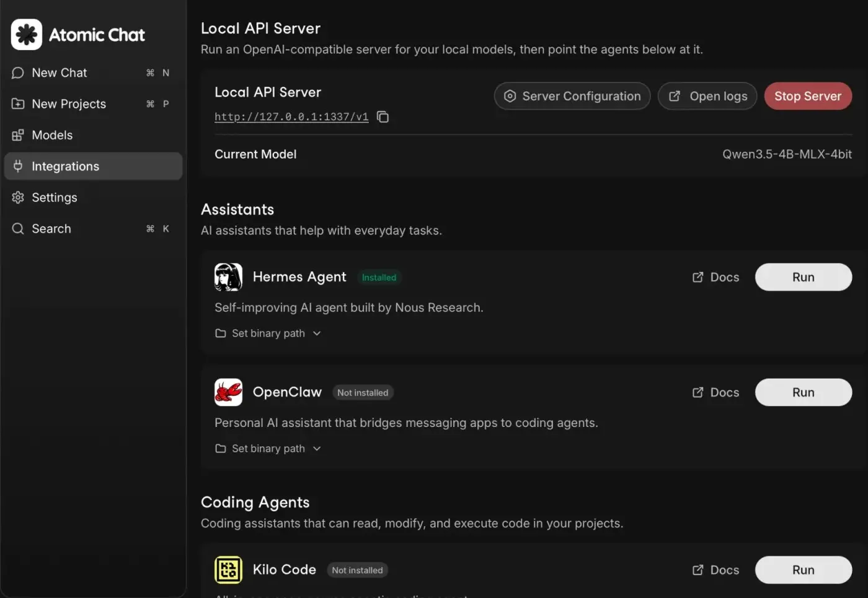868x598 pixels.
Task: Click the Integrations plug icon
Action: (18, 166)
